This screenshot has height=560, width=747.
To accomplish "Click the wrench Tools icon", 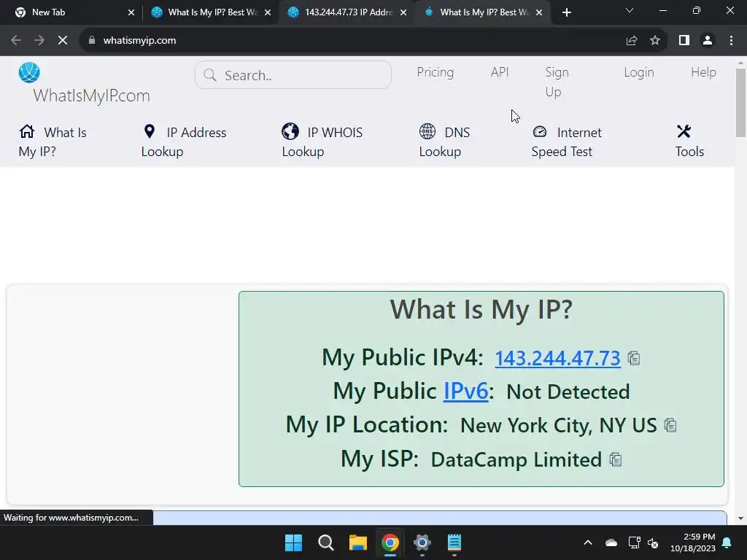I will click(684, 131).
